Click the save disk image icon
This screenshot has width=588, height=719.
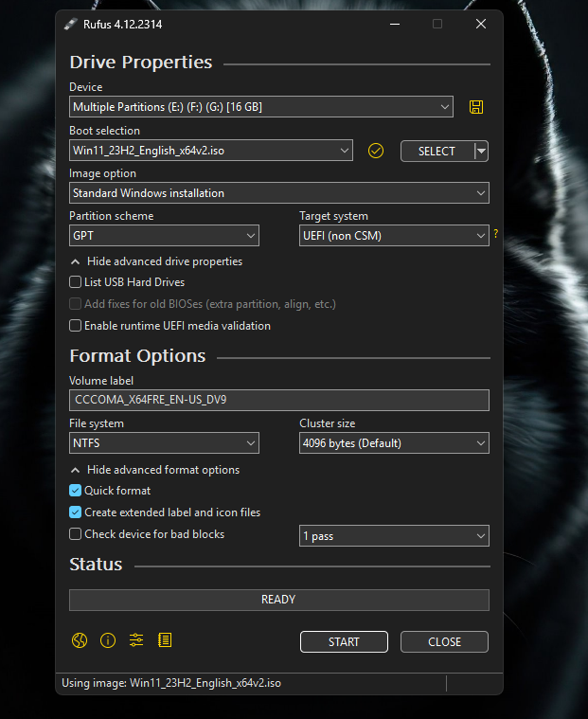(476, 107)
